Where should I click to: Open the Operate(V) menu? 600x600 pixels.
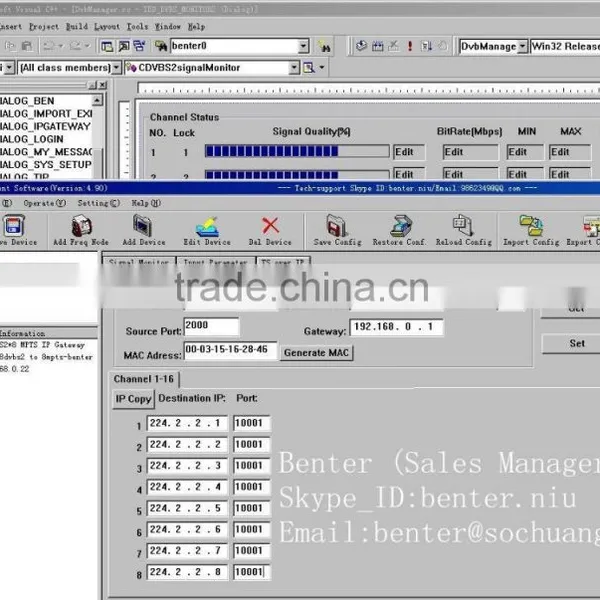[44, 203]
